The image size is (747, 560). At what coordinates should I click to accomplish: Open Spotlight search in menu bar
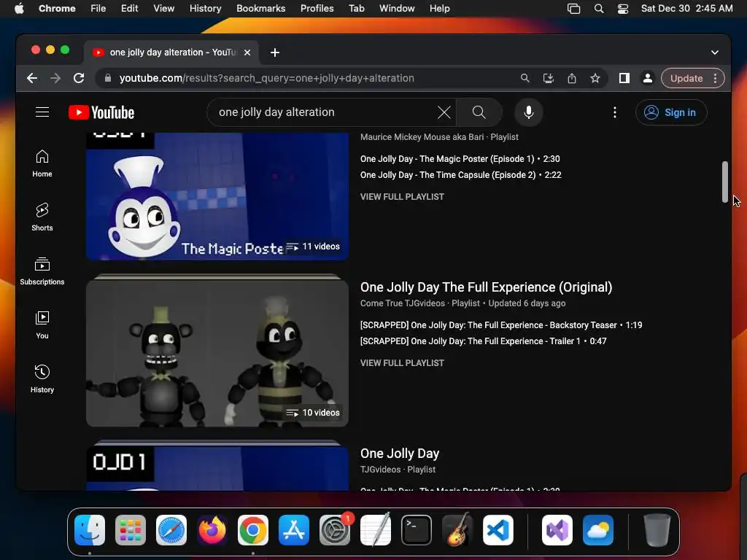coord(599,9)
